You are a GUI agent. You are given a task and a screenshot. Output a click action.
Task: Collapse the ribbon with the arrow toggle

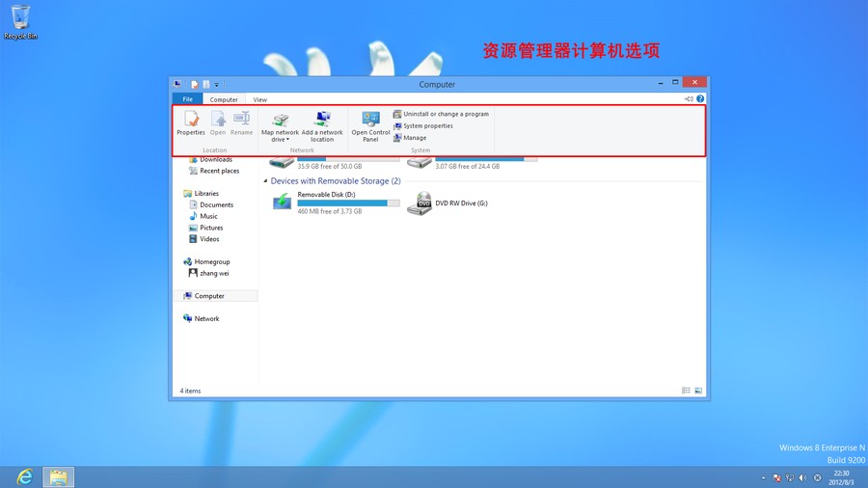pos(689,98)
